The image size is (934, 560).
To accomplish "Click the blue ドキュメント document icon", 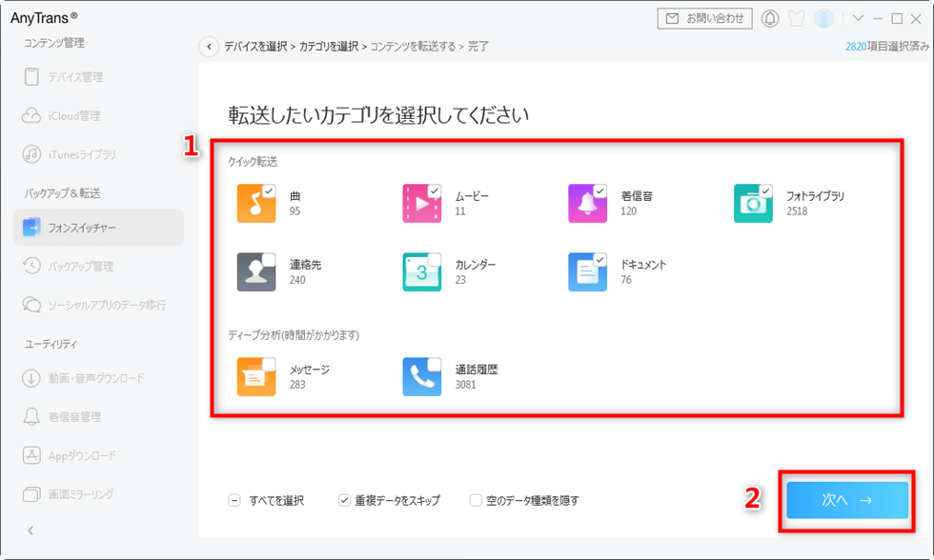I will point(587,272).
